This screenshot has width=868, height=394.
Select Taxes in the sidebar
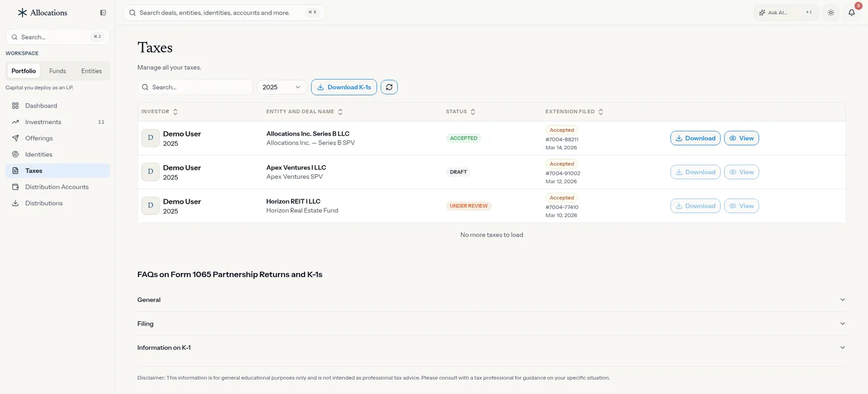[58, 170]
